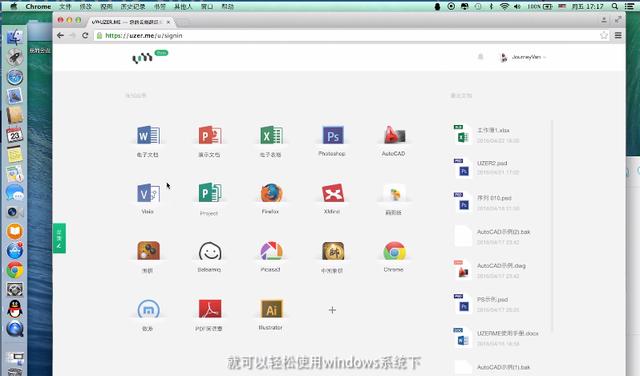Open the 文件 menu in the menu bar

pyautogui.click(x=65, y=7)
